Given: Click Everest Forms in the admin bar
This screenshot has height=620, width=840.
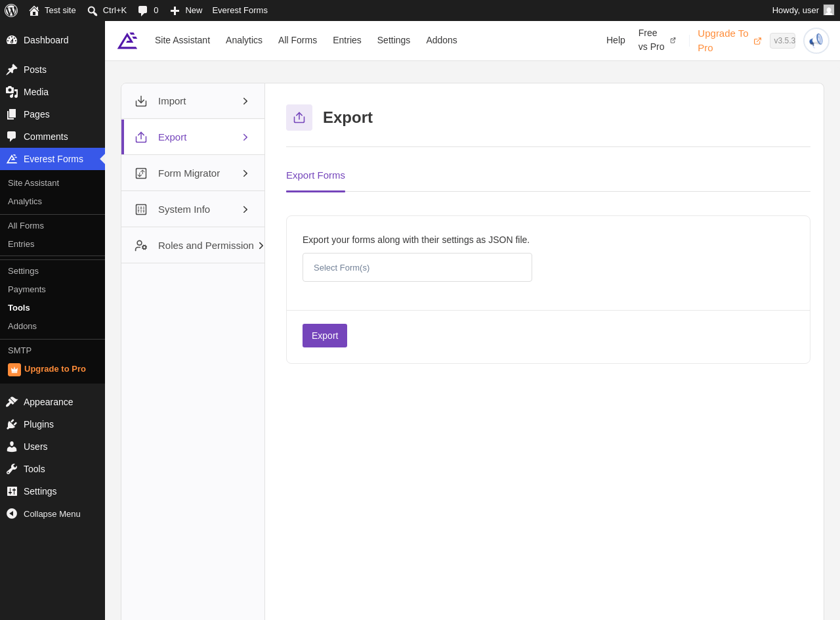Looking at the screenshot, I should click(240, 11).
